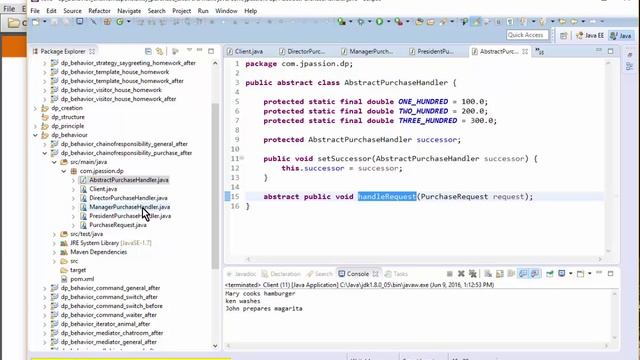Close the Package Explorer view
The width and height of the screenshot is (640, 360).
92,51
